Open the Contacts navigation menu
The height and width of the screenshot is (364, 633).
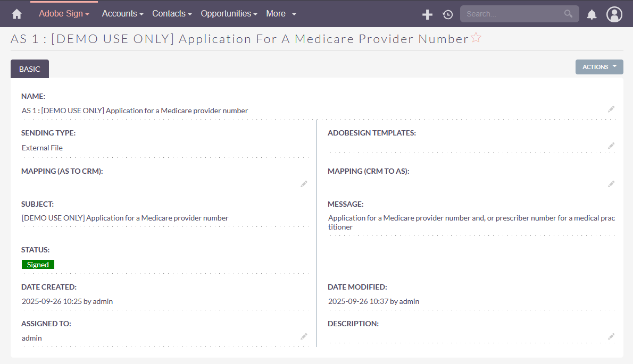[x=172, y=14]
